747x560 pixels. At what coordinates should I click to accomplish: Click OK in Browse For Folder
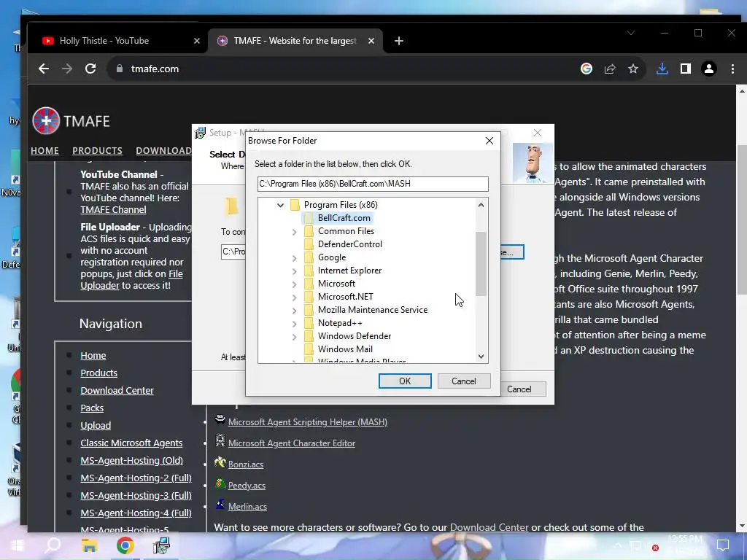tap(405, 381)
